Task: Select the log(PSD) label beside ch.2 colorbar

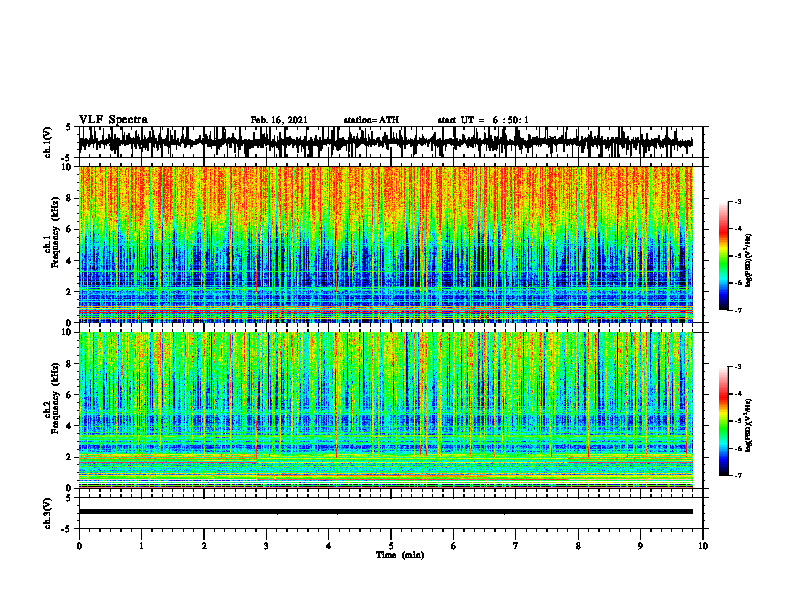Action: 749,425
